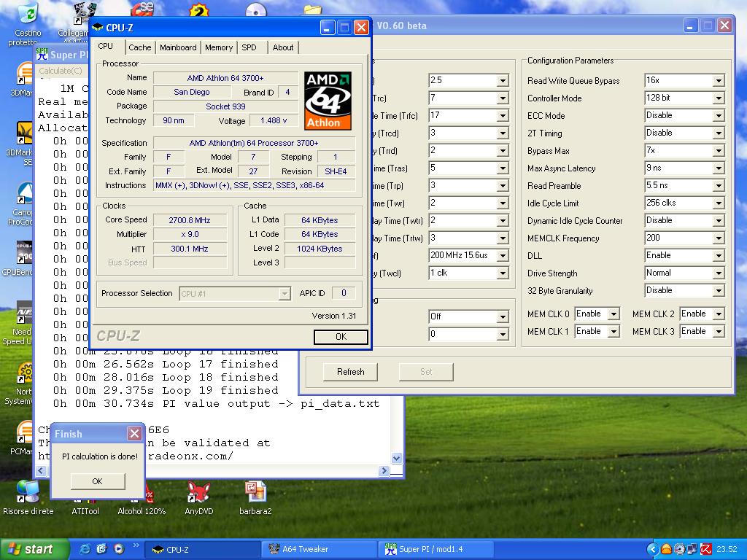The image size is (747, 560).
Task: Launch Internet Explorer from quick launch
Action: tap(85, 549)
